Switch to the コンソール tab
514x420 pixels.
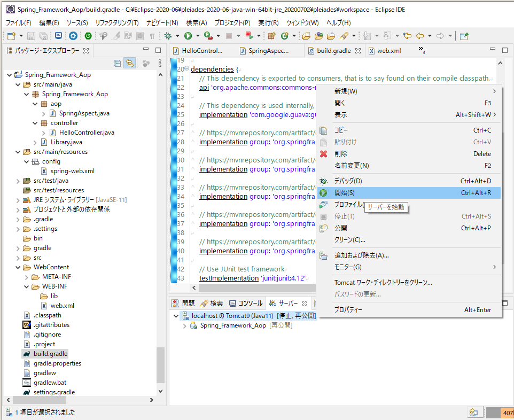(246, 304)
